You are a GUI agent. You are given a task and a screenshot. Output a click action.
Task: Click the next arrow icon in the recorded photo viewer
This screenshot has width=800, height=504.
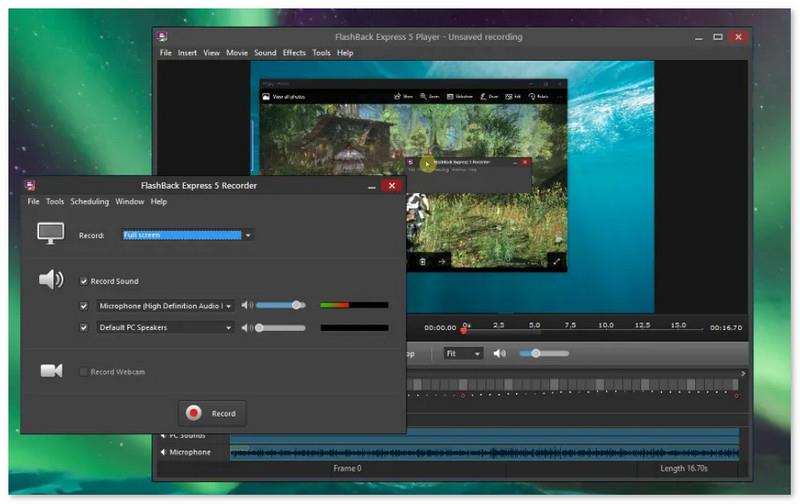[442, 262]
